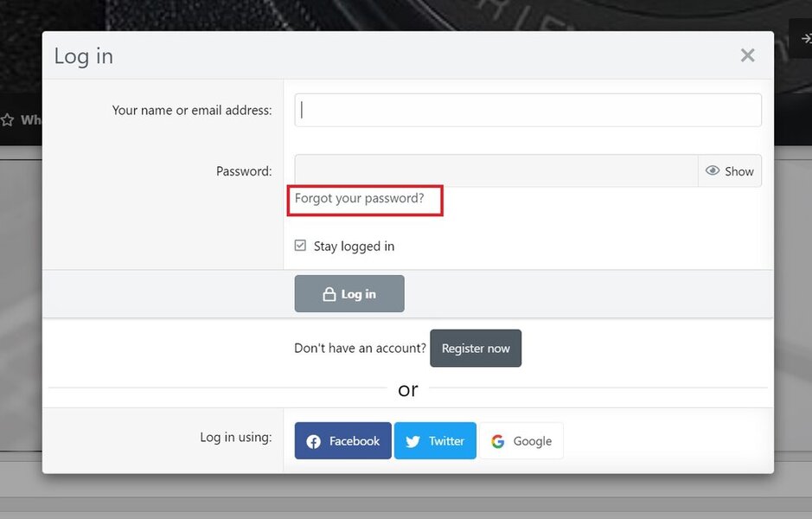
Task: Log in using Google
Action: [521, 441]
